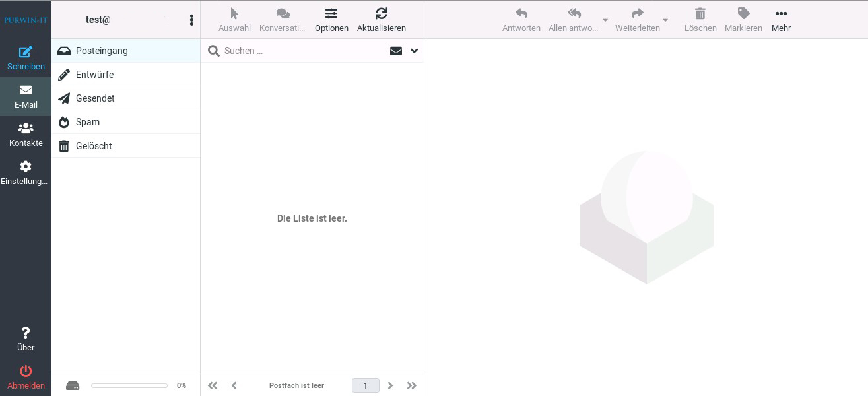This screenshot has width=868, height=396.
Task: Select the Posteingang folder
Action: pyautogui.click(x=125, y=51)
